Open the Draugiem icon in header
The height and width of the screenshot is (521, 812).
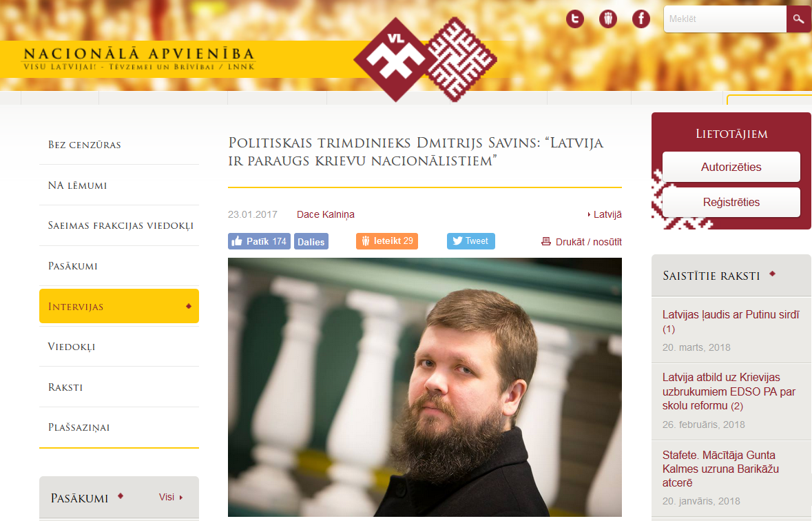[x=608, y=19]
